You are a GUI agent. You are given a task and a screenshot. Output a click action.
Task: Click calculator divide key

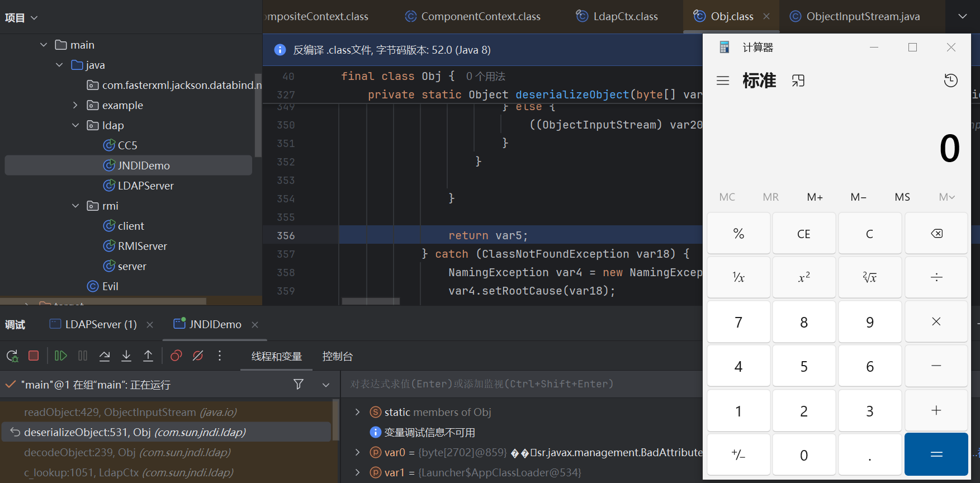[x=936, y=277]
